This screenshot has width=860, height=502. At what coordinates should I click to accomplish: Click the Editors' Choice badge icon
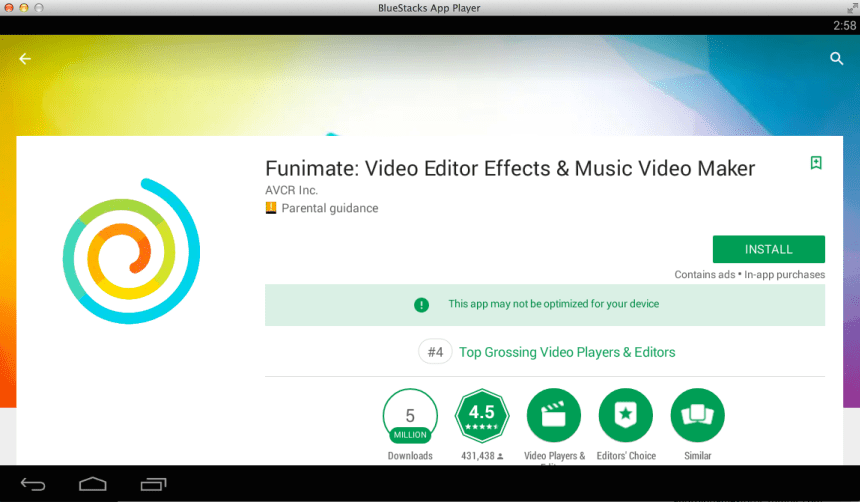(x=625, y=415)
